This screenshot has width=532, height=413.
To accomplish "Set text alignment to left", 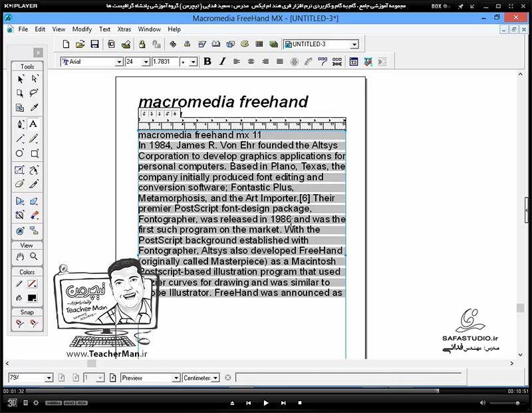I will 237,61.
